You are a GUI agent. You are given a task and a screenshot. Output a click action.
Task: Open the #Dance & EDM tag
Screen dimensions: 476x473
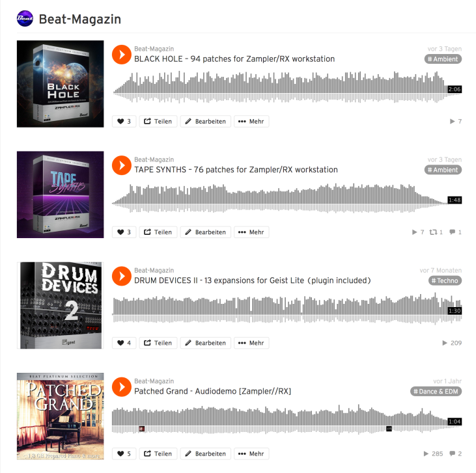point(436,392)
